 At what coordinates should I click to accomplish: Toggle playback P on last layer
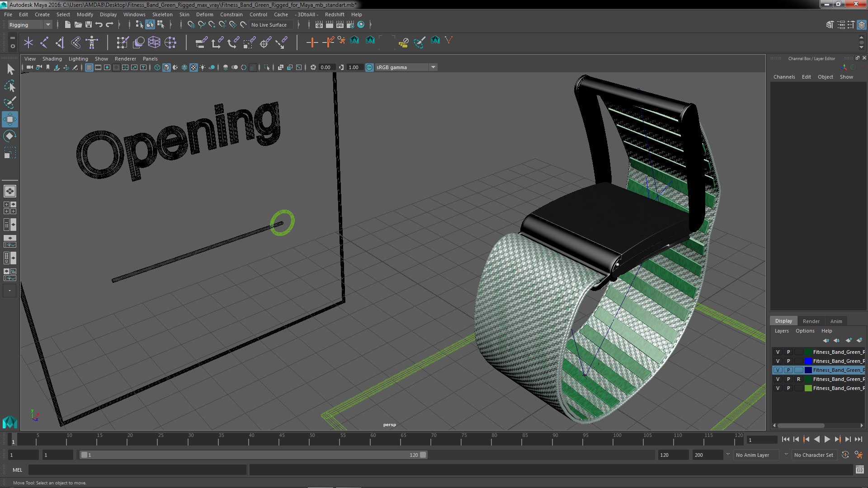click(788, 388)
